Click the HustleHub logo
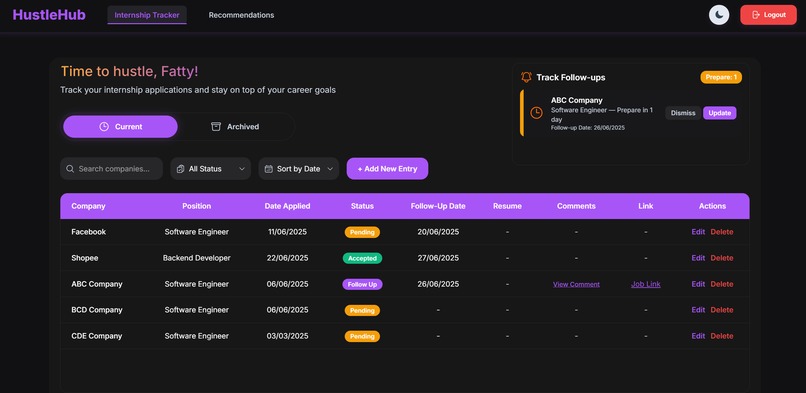806x393 pixels. click(49, 15)
